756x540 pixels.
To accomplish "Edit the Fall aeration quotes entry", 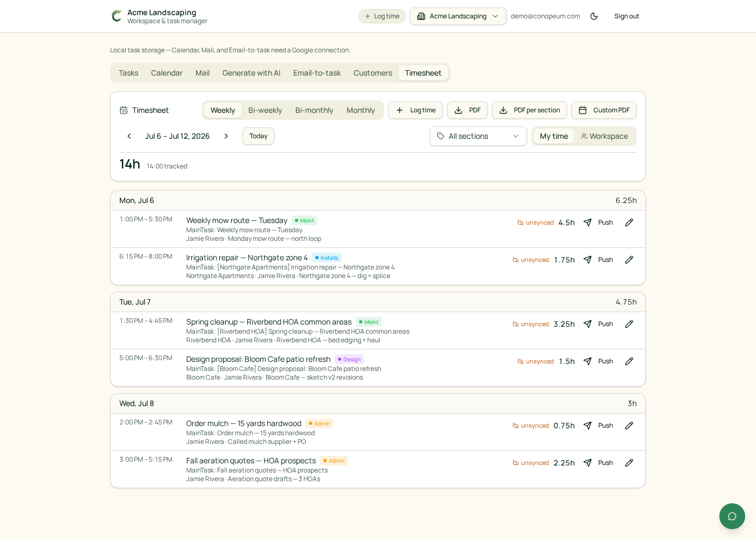I will pos(629,463).
